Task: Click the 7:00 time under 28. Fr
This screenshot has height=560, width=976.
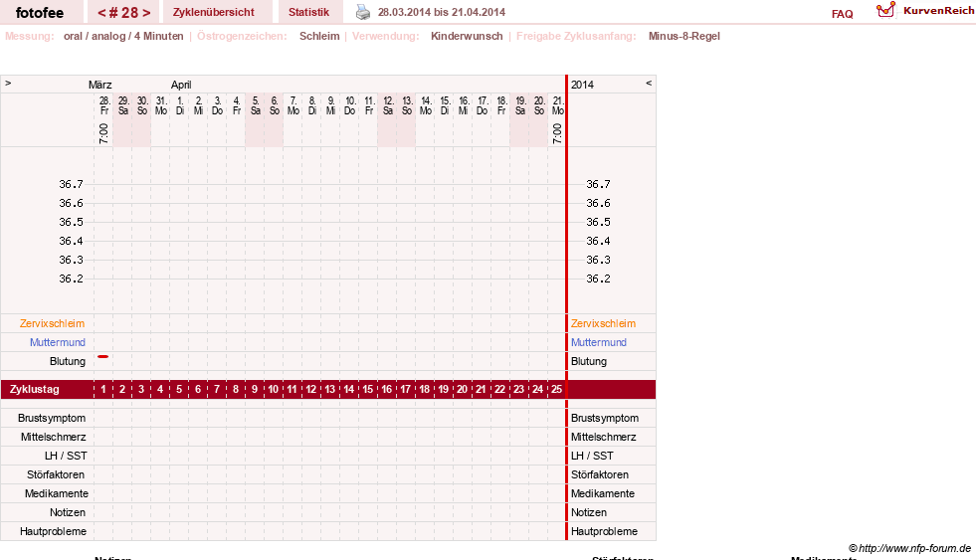Action: [103, 133]
